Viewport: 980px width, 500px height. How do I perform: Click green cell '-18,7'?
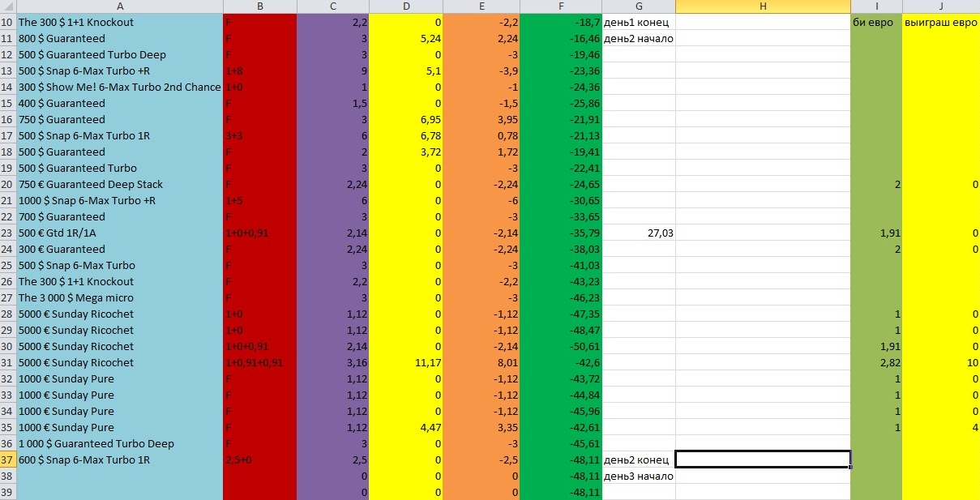(x=561, y=23)
